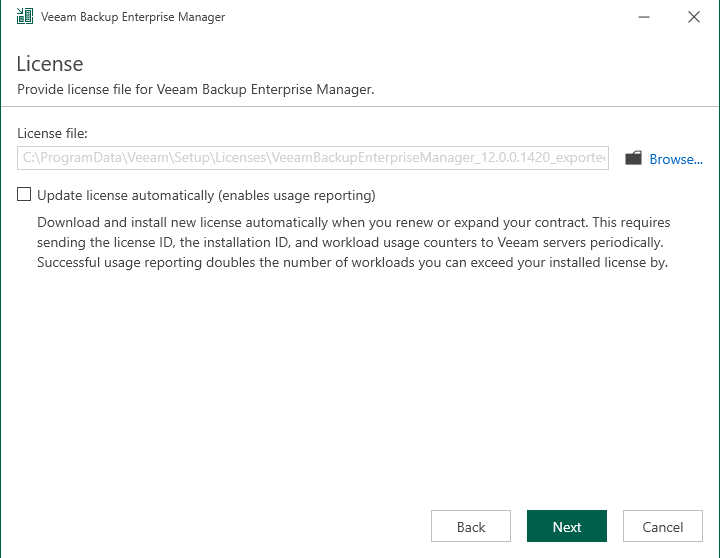
Task: Proceed with the Next button
Action: point(567,526)
